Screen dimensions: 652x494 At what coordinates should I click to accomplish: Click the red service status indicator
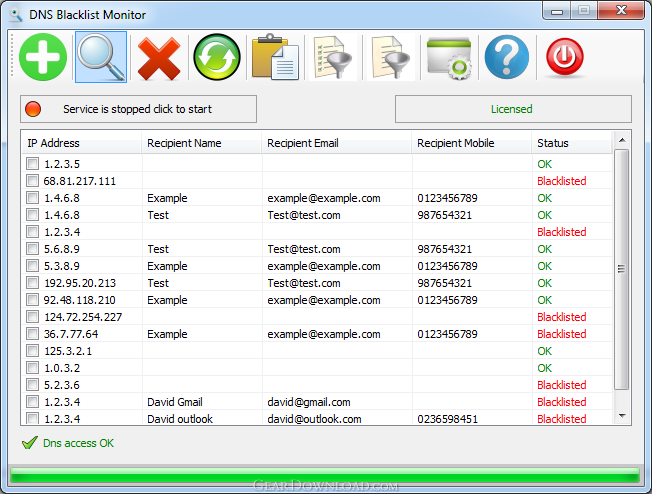(x=33, y=109)
